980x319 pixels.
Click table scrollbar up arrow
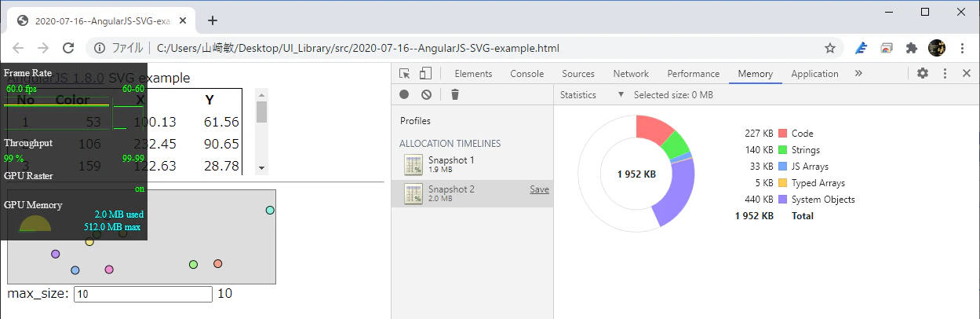(x=262, y=93)
